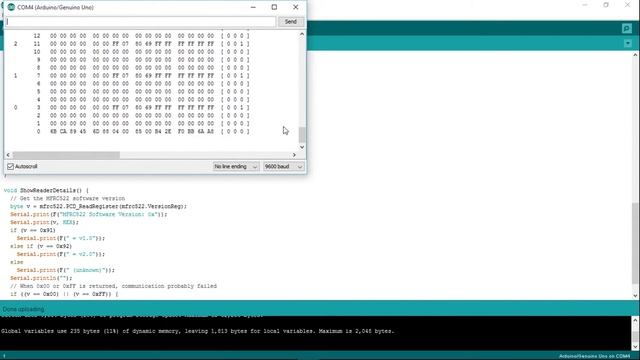Viewport: 640px width, 360px height.
Task: Click serial output row for block 12
Action: click(141, 36)
